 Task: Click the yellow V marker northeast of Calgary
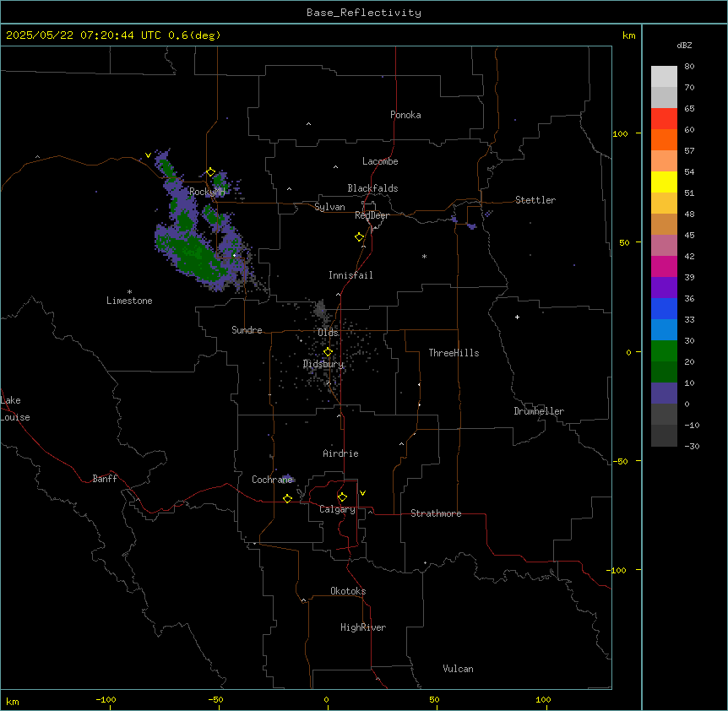362,493
